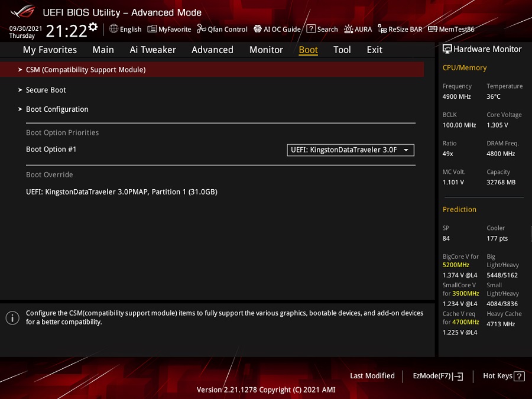Click the English language label
Image resolution: width=532 pixels, height=399 pixels.
[x=131, y=30]
